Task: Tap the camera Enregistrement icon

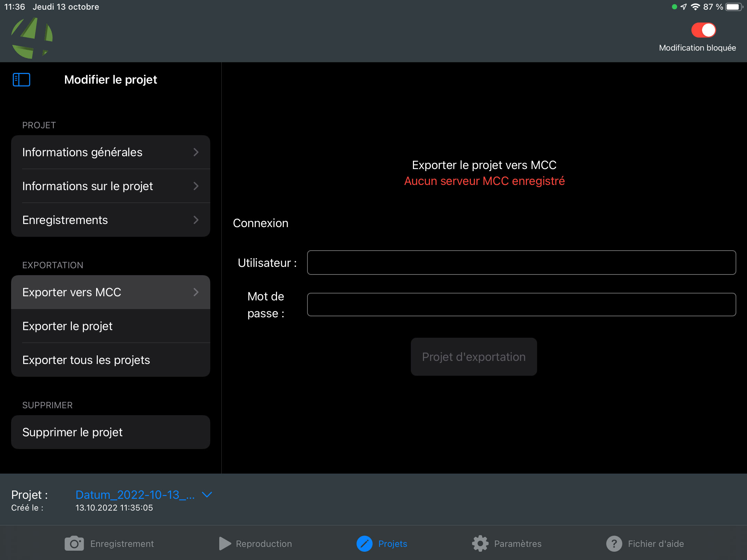Action: (74, 543)
